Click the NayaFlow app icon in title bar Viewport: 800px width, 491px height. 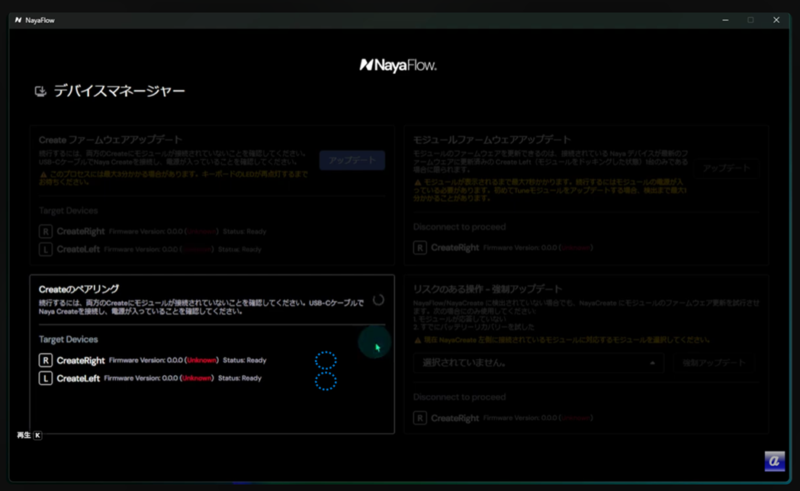[x=18, y=20]
